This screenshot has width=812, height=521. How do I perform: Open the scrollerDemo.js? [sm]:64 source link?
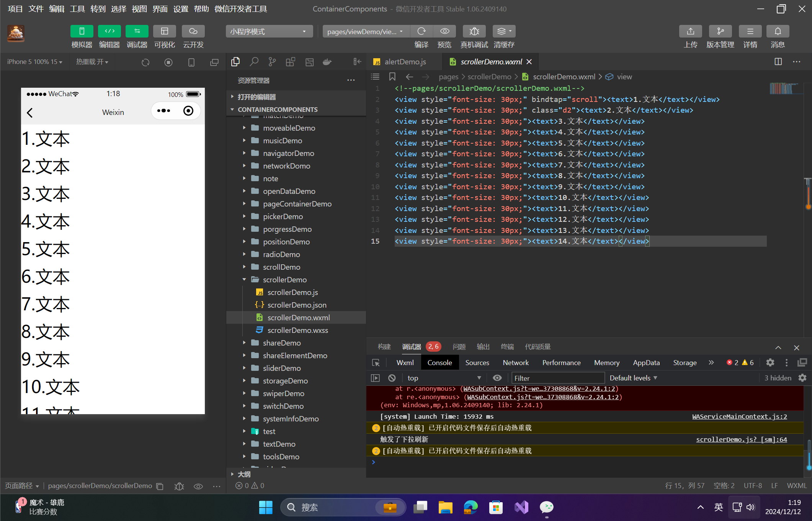(x=741, y=439)
